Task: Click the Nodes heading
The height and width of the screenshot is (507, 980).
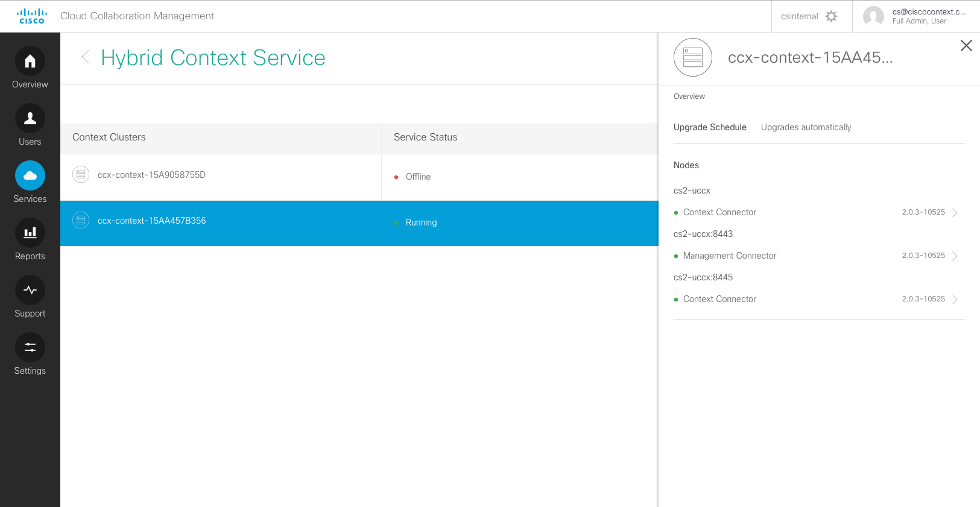Action: (686, 165)
